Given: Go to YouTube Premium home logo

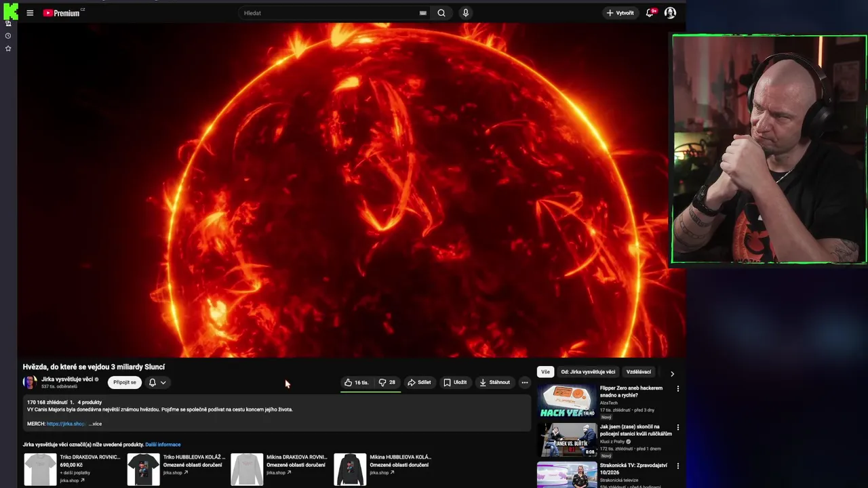Looking at the screenshot, I should (62, 13).
